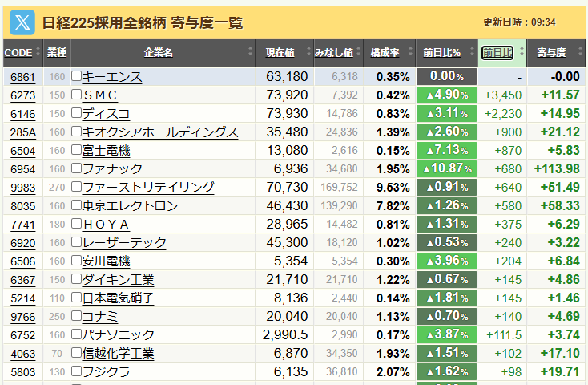
Task: Sort table by CODE column header
Action: click(x=18, y=53)
